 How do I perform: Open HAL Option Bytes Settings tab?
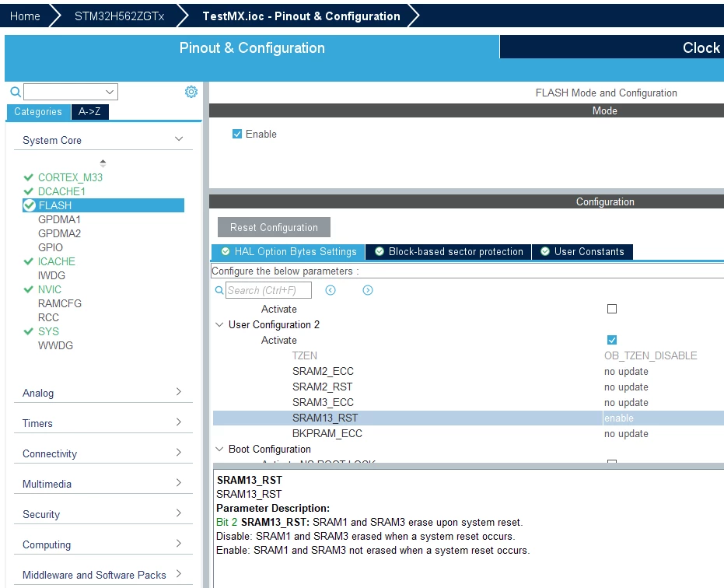(x=288, y=252)
